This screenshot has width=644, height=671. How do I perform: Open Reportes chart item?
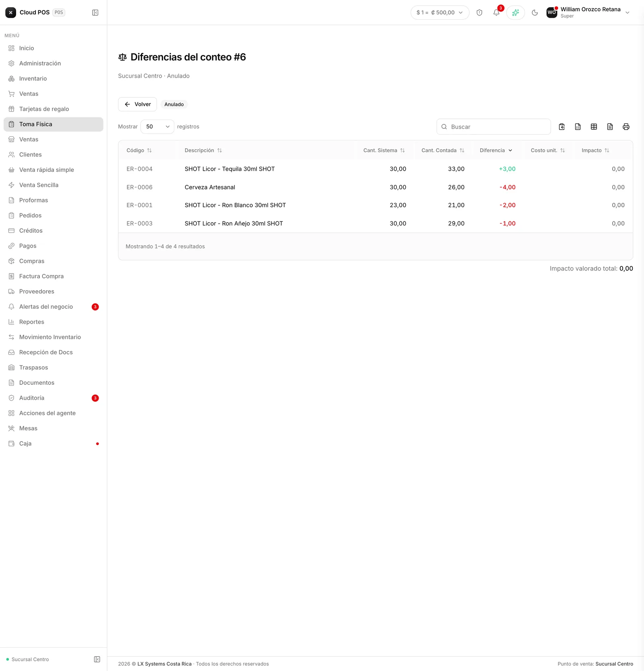(x=54, y=322)
